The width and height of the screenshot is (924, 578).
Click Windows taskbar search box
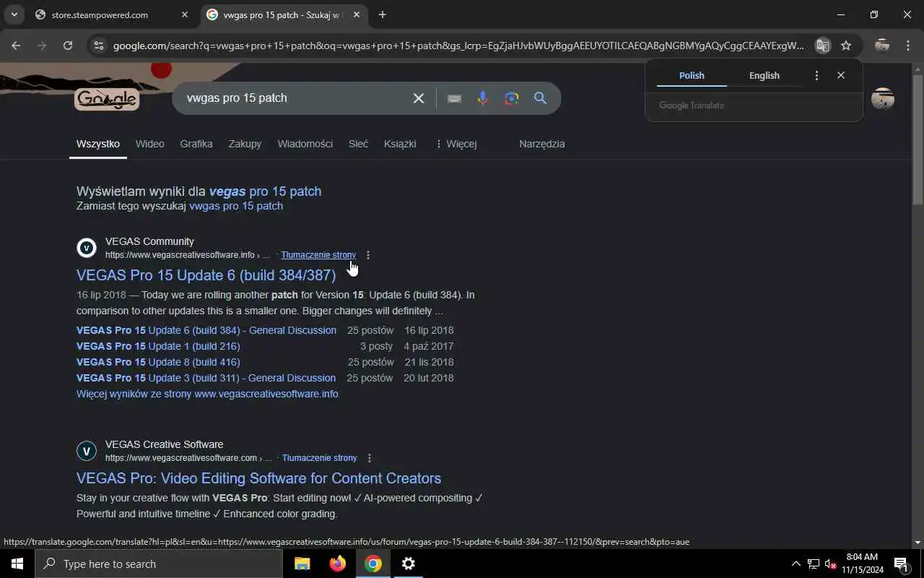pos(159,564)
